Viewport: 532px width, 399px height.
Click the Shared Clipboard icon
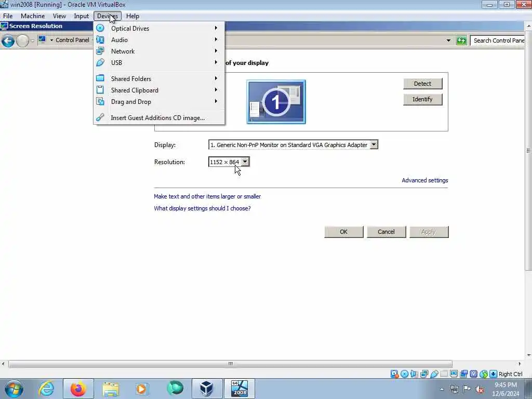coord(100,90)
